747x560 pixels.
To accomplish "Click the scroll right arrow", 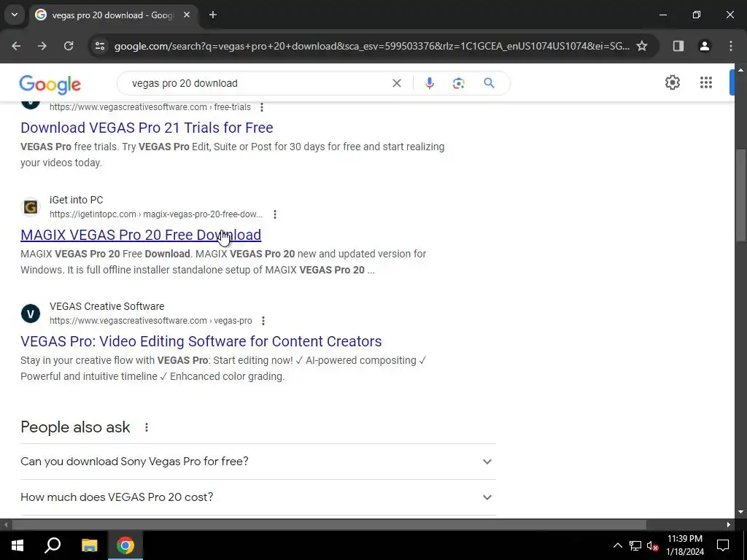I will (729, 525).
